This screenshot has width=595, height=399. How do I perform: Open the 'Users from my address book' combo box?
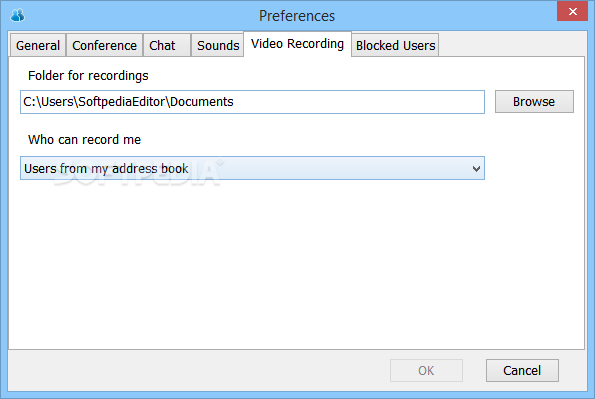[x=252, y=168]
